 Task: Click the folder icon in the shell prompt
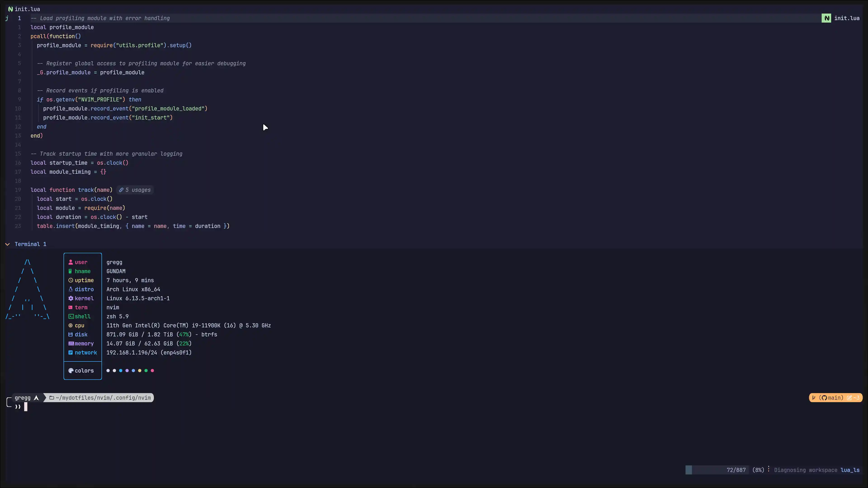pos(51,398)
